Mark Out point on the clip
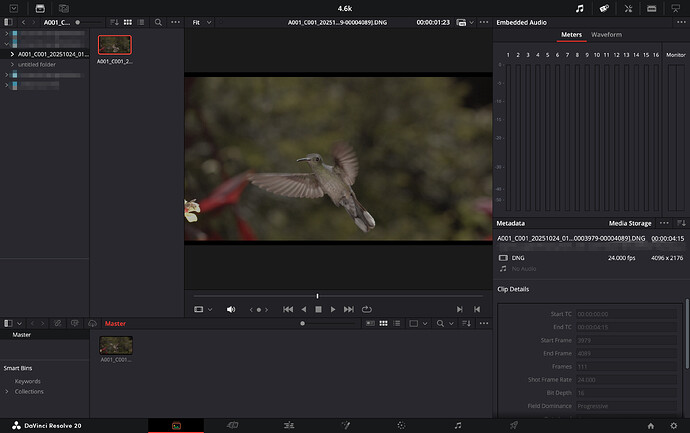The width and height of the screenshot is (690, 433). 477,309
